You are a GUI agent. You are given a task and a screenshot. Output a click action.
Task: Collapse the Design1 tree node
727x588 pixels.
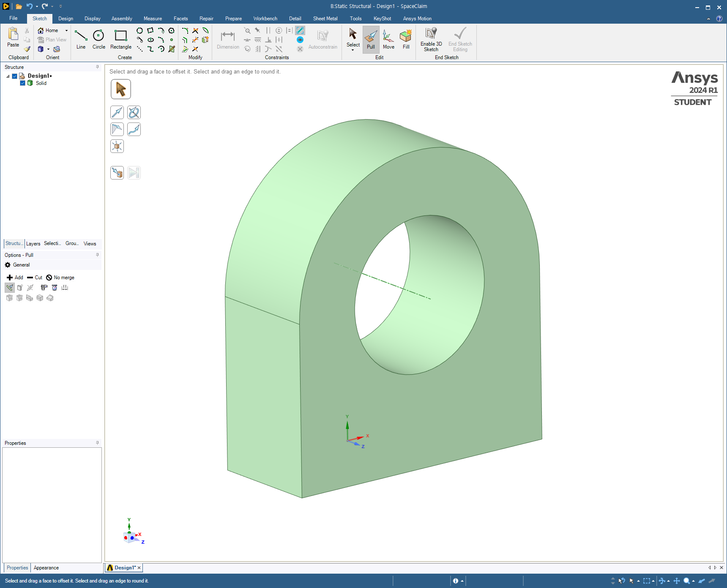coord(8,76)
